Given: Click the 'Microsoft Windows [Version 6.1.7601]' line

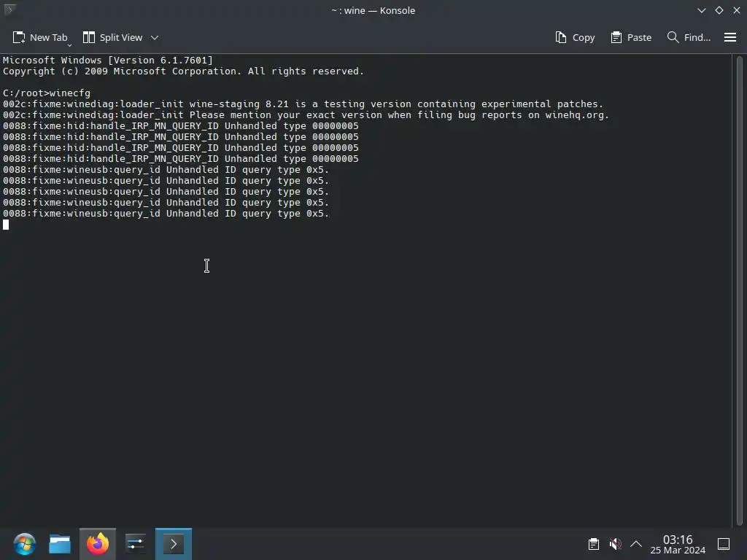Looking at the screenshot, I should coord(108,60).
